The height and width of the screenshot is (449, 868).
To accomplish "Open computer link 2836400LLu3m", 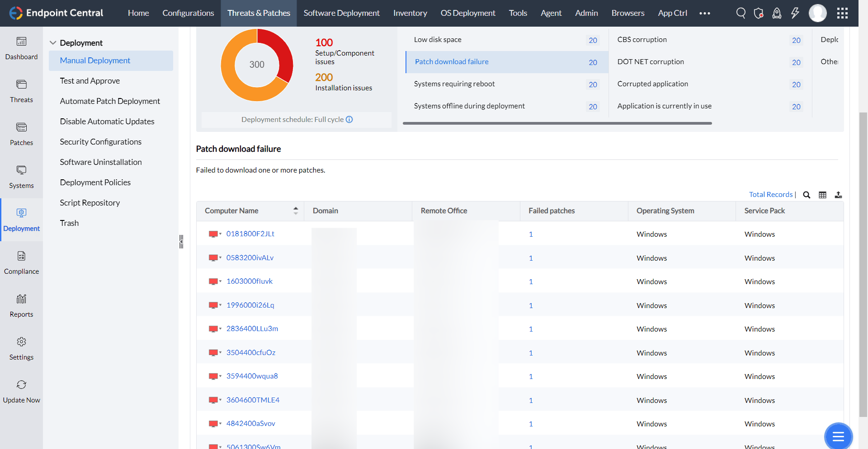I will 252,328.
